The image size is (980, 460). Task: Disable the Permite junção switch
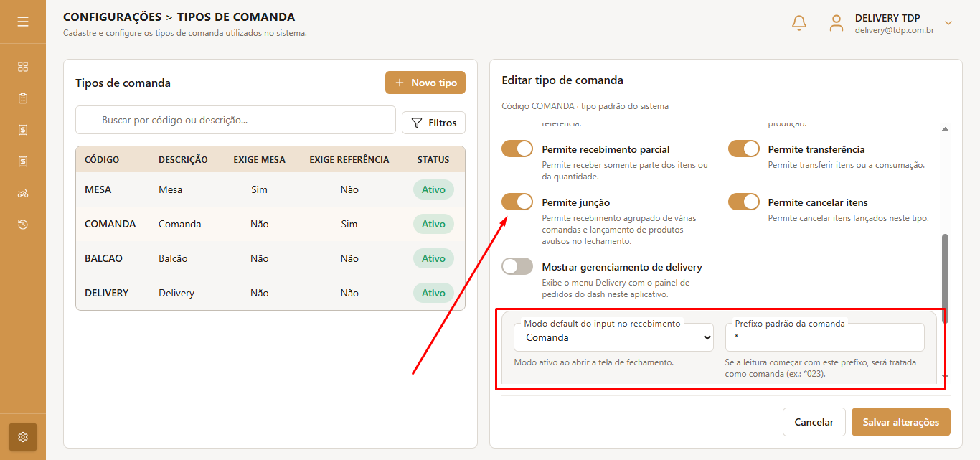click(517, 202)
